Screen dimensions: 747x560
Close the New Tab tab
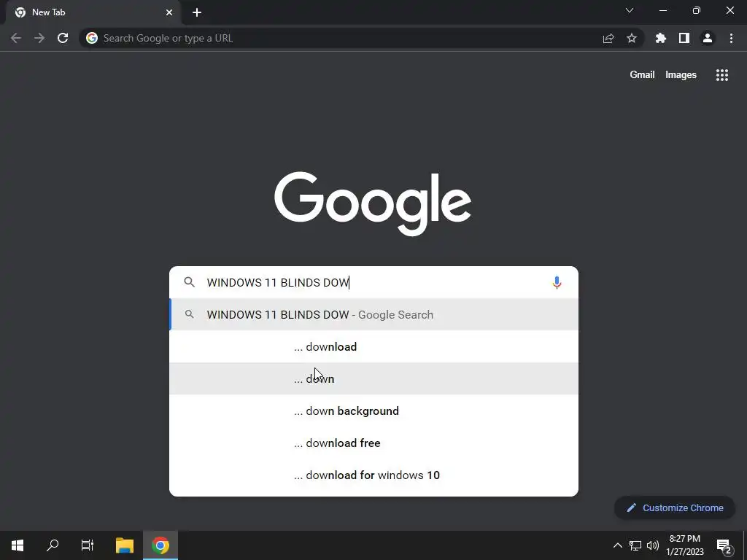[169, 12]
